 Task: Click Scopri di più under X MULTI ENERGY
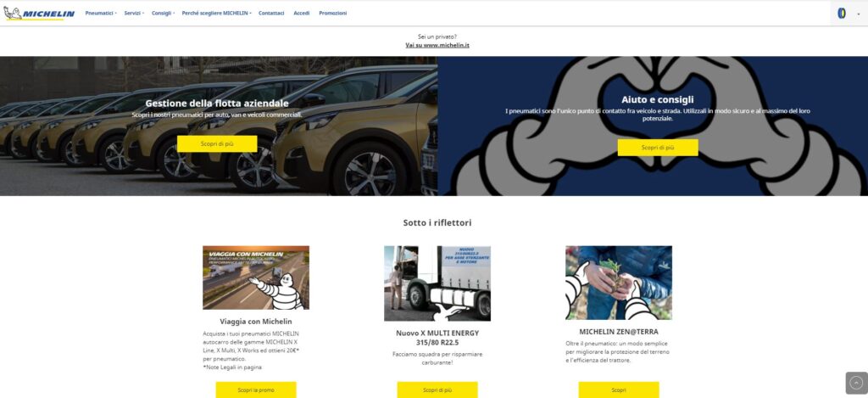[437, 390]
